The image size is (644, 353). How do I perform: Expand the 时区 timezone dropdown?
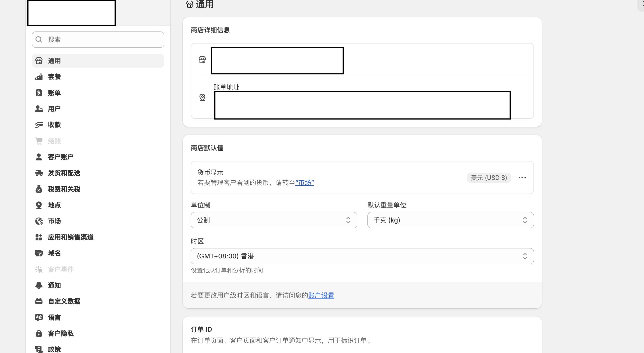(362, 256)
